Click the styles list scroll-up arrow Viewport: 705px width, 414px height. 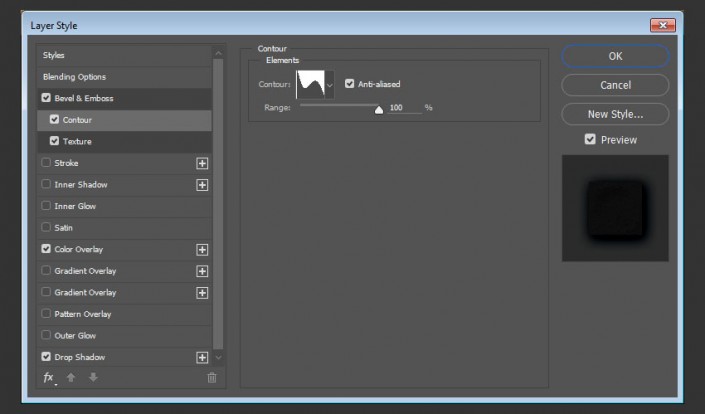point(219,53)
